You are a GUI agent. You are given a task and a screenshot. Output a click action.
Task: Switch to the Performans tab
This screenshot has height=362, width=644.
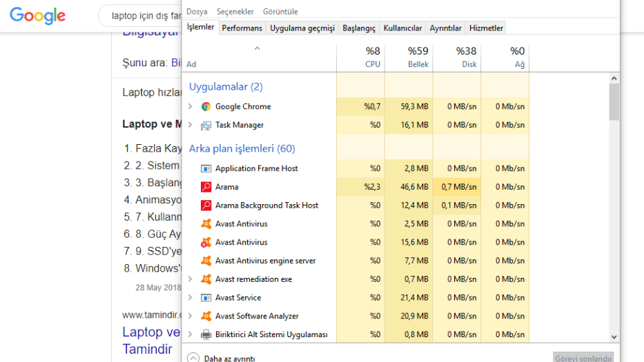pyautogui.click(x=242, y=28)
